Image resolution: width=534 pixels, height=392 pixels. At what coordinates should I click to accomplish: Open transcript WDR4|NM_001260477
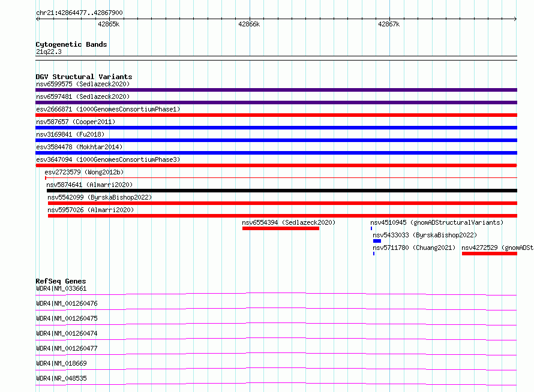tap(67, 348)
